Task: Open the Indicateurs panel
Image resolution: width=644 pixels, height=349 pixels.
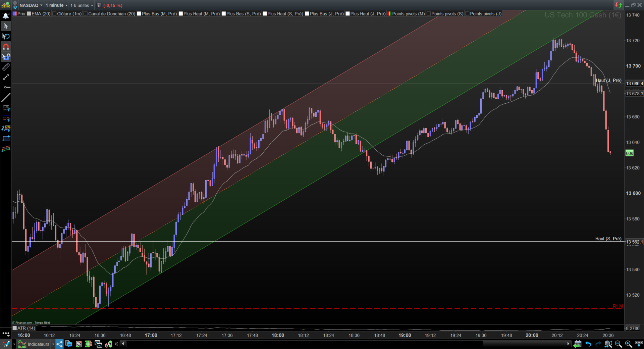Action: click(34, 344)
